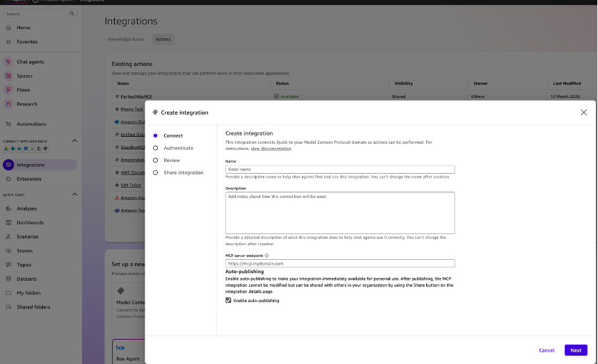Click MCP icon in Create integration header
The width and height of the screenshot is (598, 364).
click(155, 113)
